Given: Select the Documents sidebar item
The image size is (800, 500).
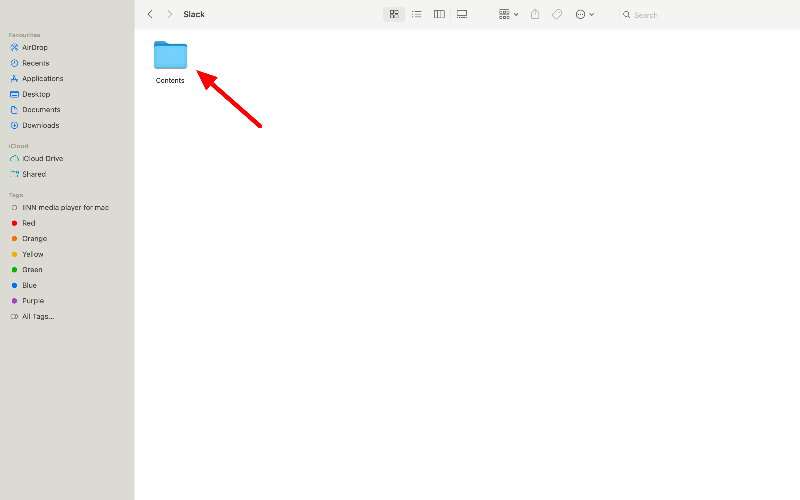Looking at the screenshot, I should tap(41, 110).
